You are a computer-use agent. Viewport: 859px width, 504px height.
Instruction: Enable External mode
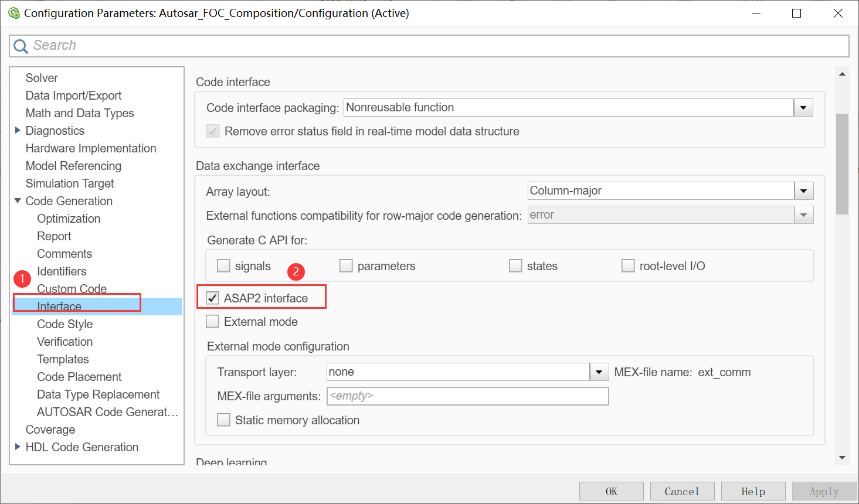212,321
